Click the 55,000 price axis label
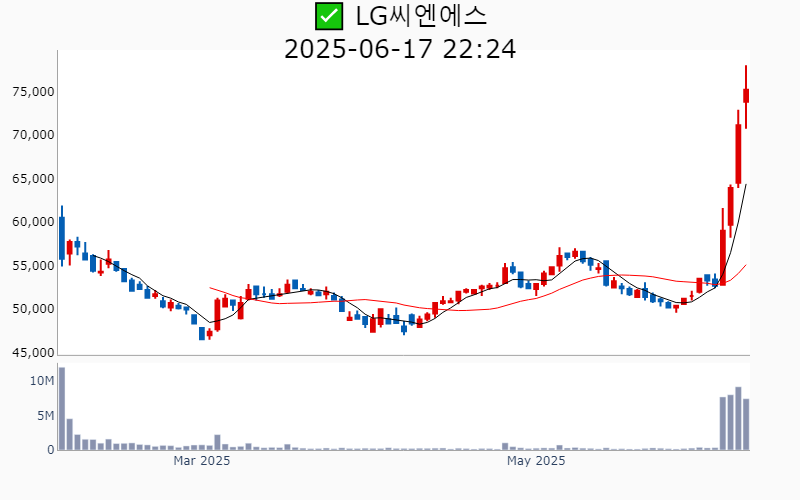Image resolution: width=800 pixels, height=500 pixels. (x=33, y=266)
